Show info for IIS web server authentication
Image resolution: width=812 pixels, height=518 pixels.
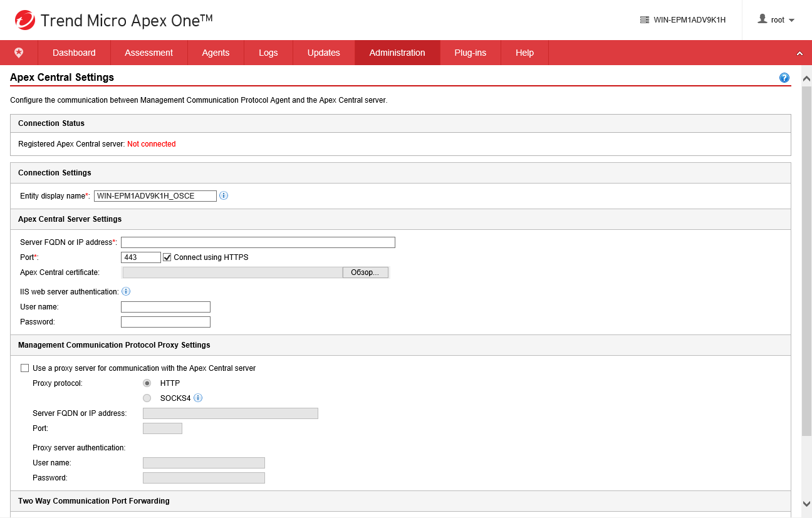point(126,291)
